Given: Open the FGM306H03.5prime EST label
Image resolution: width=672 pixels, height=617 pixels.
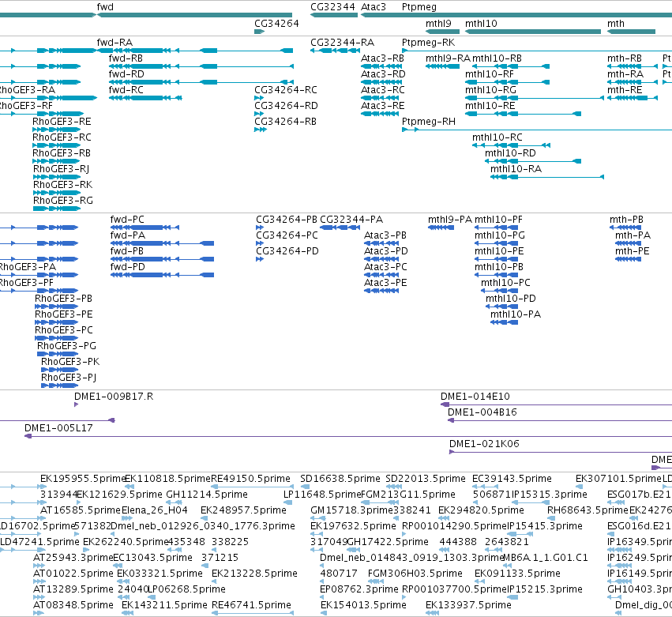Looking at the screenshot, I should click(x=415, y=574).
